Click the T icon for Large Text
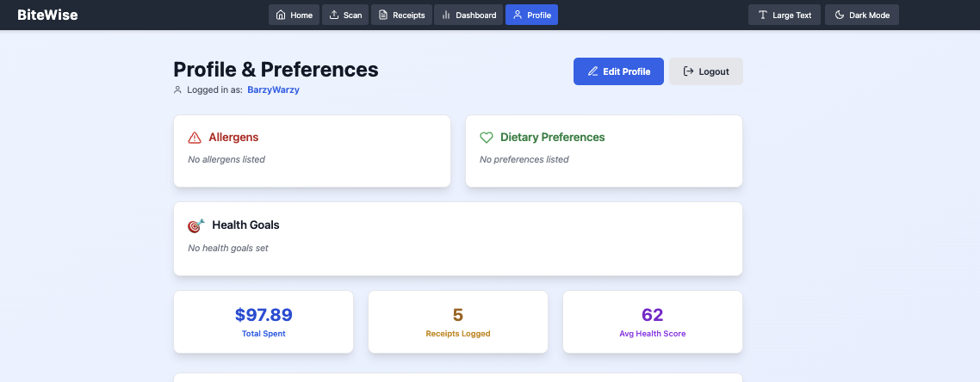Viewport: 980px width, 382px height. tap(762, 15)
